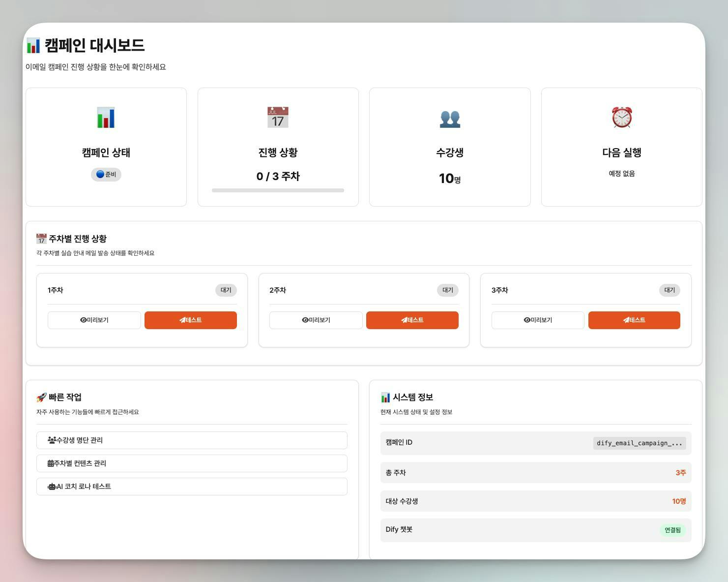Screen dimensions: 728x582
Task: Click the 대기 badge on 1주차
Action: (x=226, y=290)
